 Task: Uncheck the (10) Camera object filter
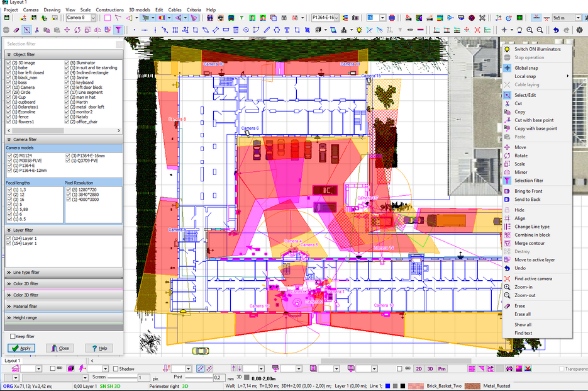pyautogui.click(x=9, y=87)
